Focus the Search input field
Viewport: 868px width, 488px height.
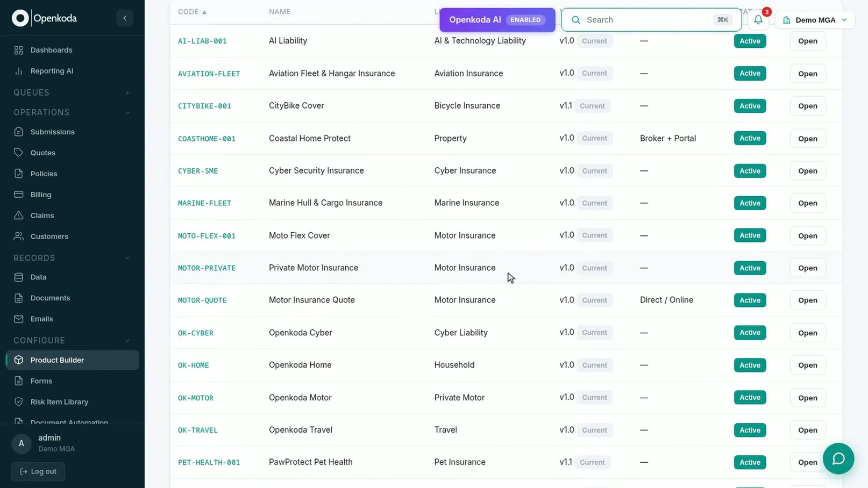coord(651,20)
